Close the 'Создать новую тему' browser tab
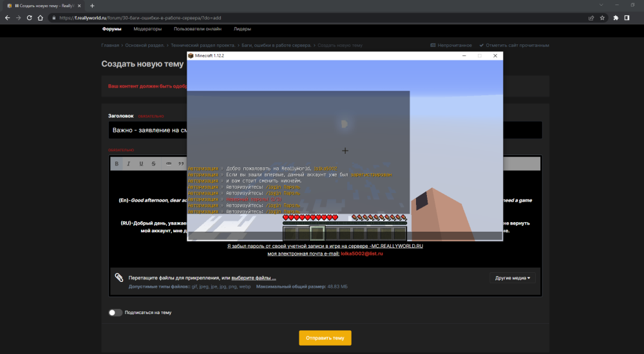This screenshot has width=644, height=354. 79,6
